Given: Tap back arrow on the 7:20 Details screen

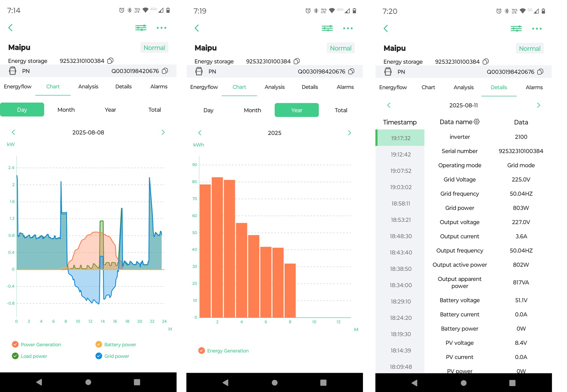Looking at the screenshot, I should coord(386,29).
